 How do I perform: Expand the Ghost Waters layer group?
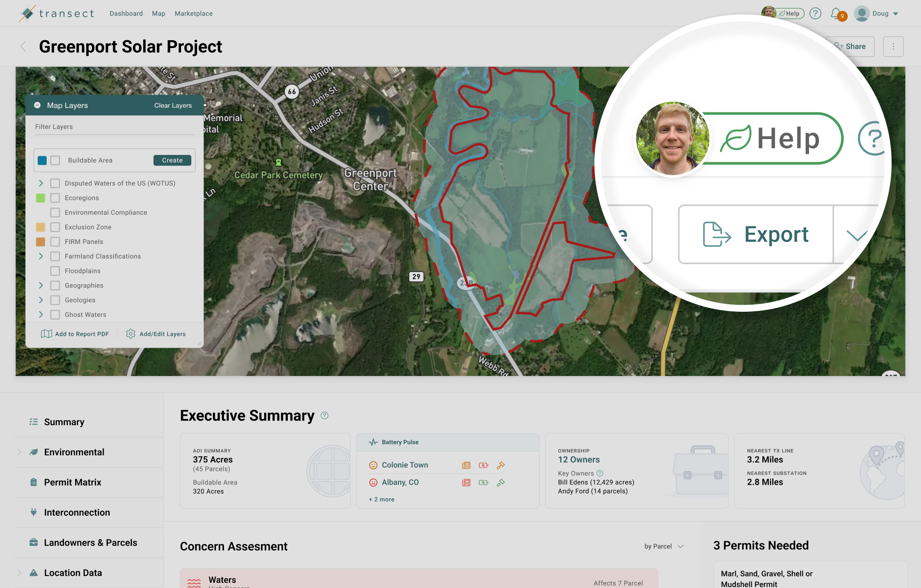(x=41, y=315)
